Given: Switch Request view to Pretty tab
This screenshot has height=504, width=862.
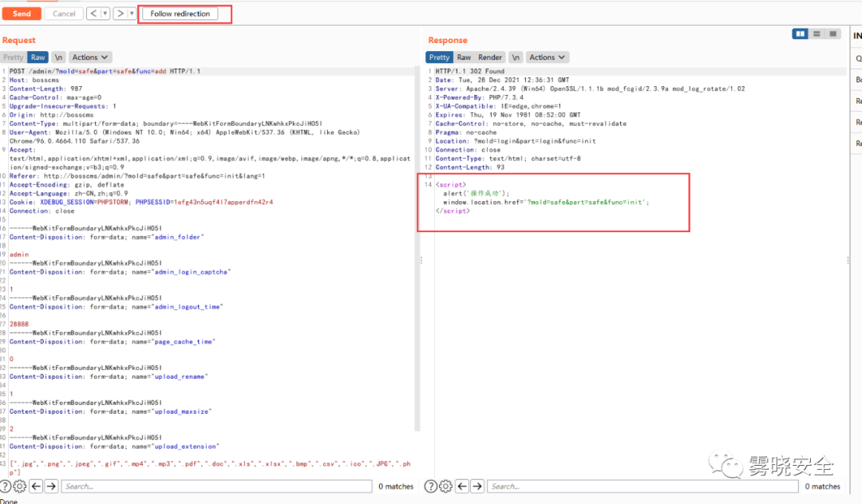Looking at the screenshot, I should pos(14,57).
